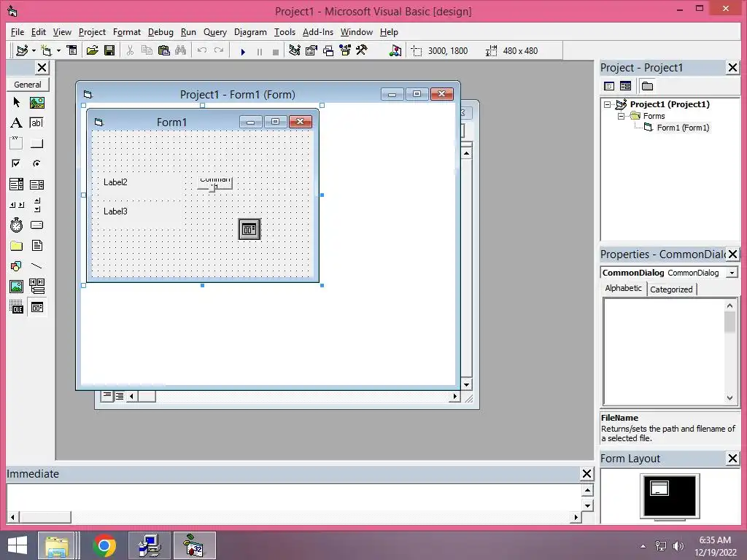Open Chrome from the Windows taskbar
The image size is (747, 560).
[104, 545]
